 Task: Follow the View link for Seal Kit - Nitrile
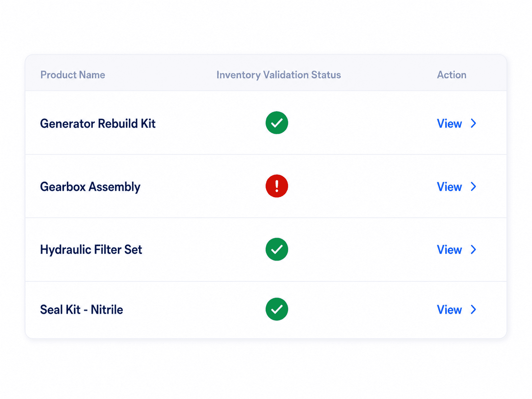click(x=449, y=310)
